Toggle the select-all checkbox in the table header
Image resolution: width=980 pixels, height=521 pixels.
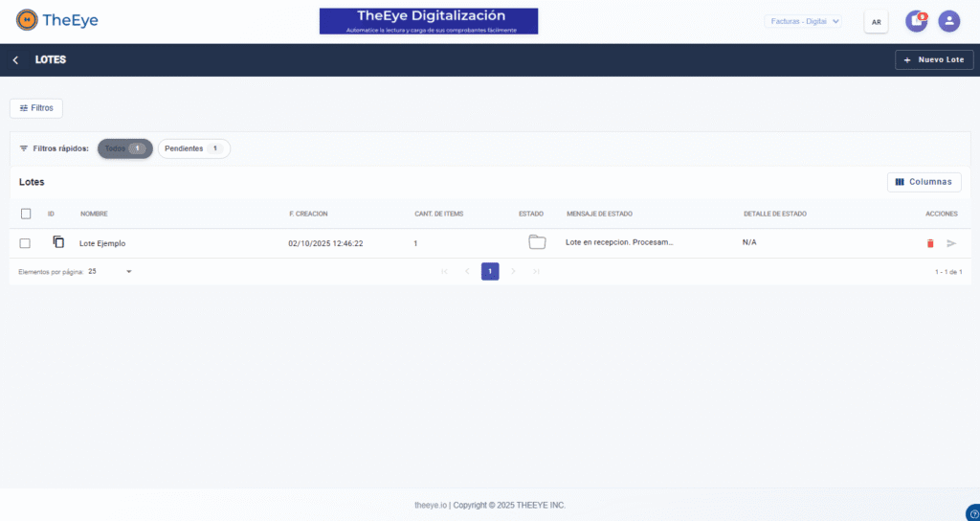26,214
